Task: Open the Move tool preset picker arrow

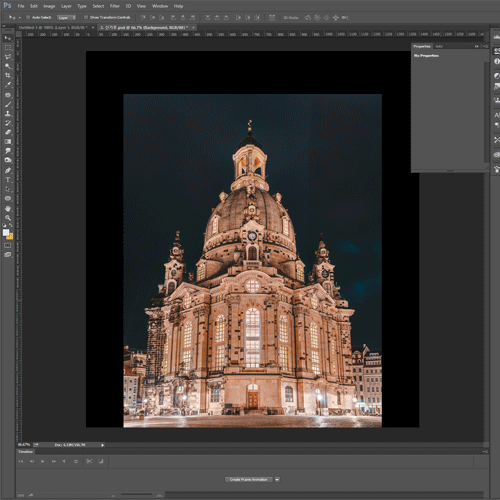Action: point(20,17)
